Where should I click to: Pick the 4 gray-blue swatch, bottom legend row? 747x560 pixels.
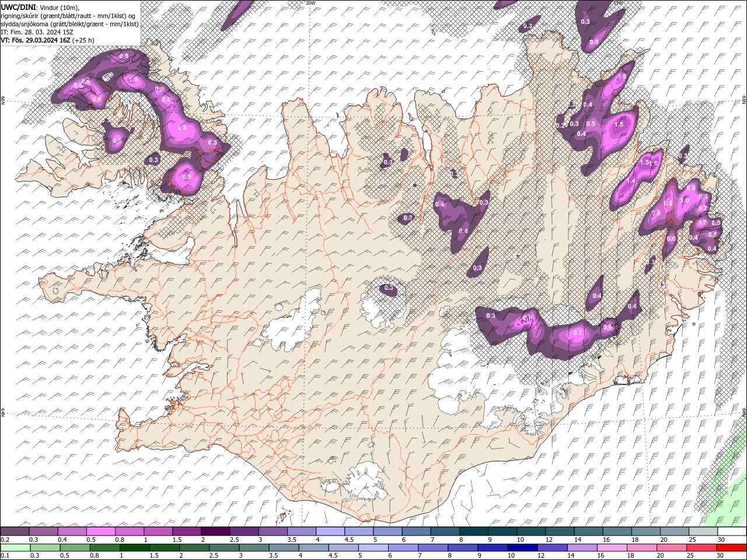313,548
